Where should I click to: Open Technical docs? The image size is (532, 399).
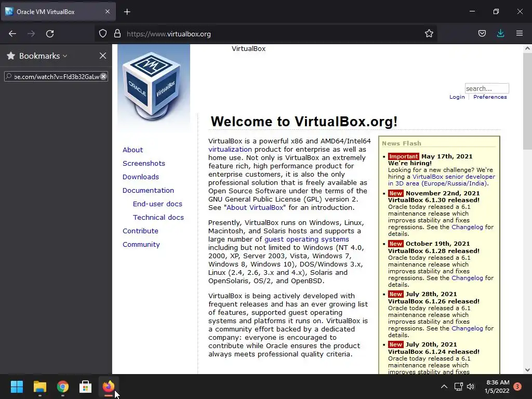tap(158, 218)
